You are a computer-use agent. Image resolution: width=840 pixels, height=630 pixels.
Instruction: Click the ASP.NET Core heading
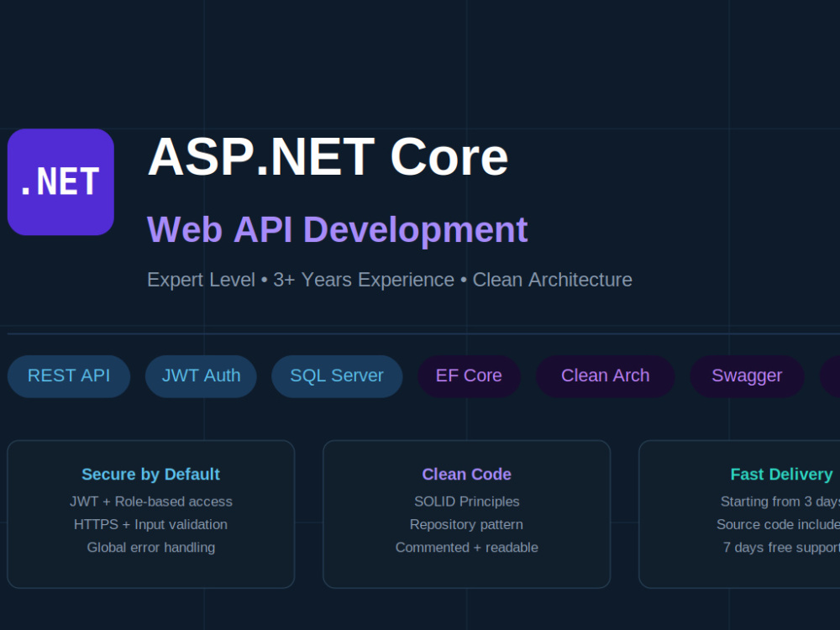click(328, 157)
